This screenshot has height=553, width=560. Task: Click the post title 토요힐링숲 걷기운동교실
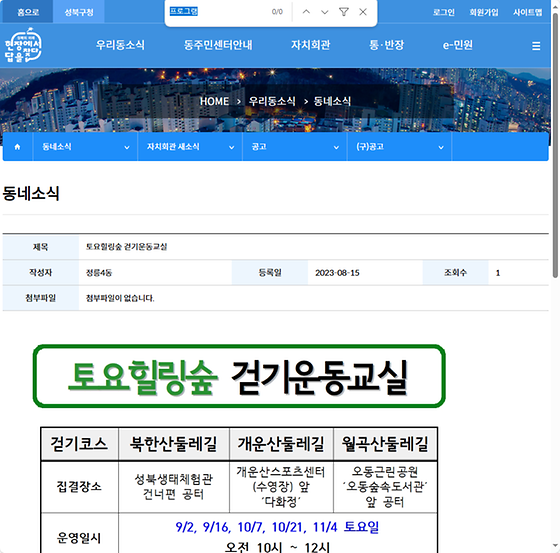pos(126,247)
